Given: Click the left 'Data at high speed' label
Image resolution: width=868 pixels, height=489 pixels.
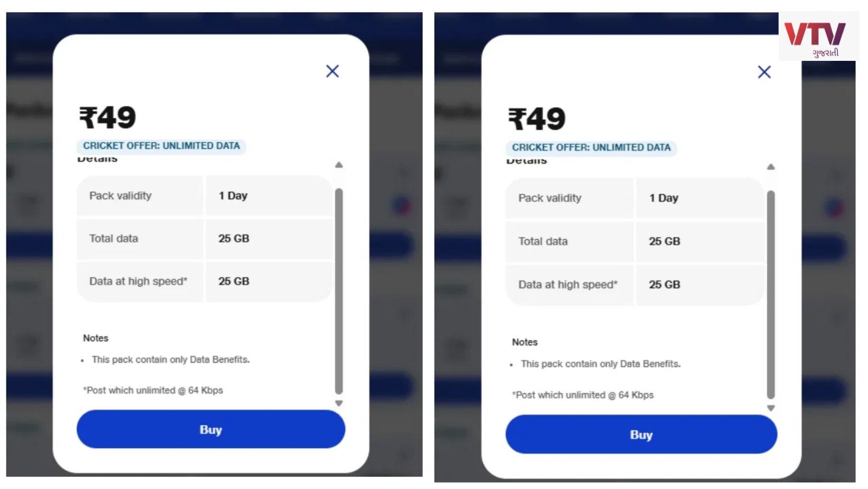Looking at the screenshot, I should 138,282.
